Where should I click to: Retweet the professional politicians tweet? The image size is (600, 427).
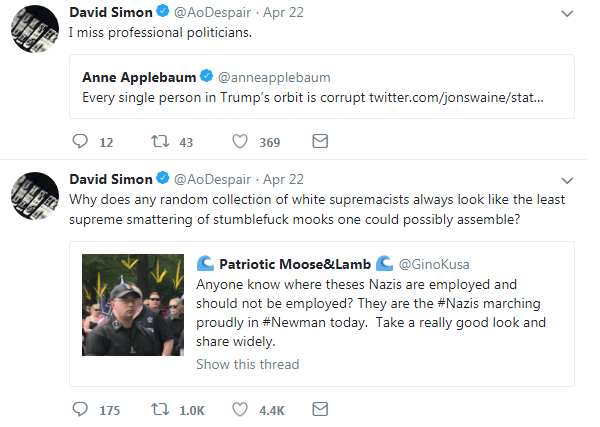[x=160, y=141]
